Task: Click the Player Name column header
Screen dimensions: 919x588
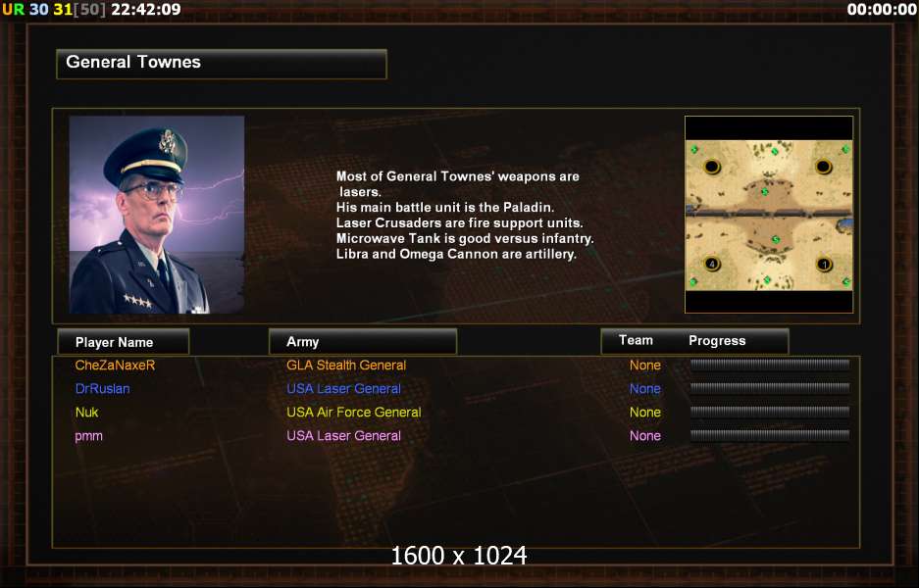Action: click(x=123, y=342)
